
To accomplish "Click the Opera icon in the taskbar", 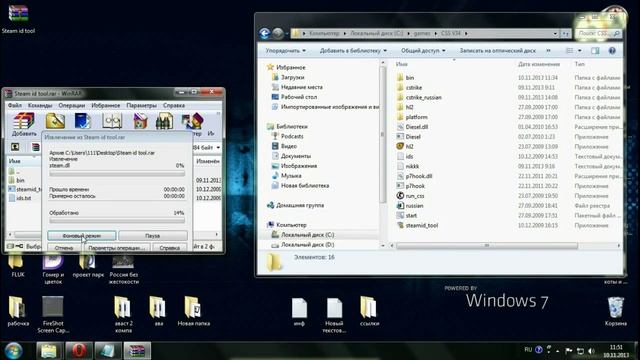I will 79,351.
